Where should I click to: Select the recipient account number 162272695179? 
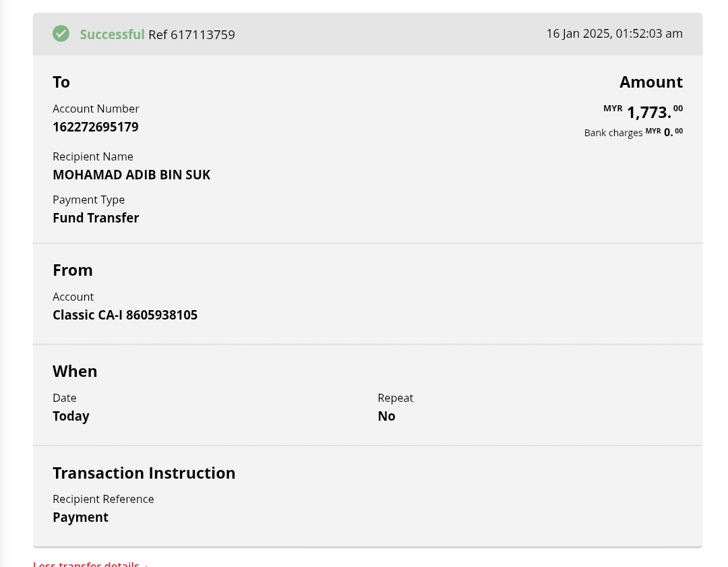pos(96,127)
